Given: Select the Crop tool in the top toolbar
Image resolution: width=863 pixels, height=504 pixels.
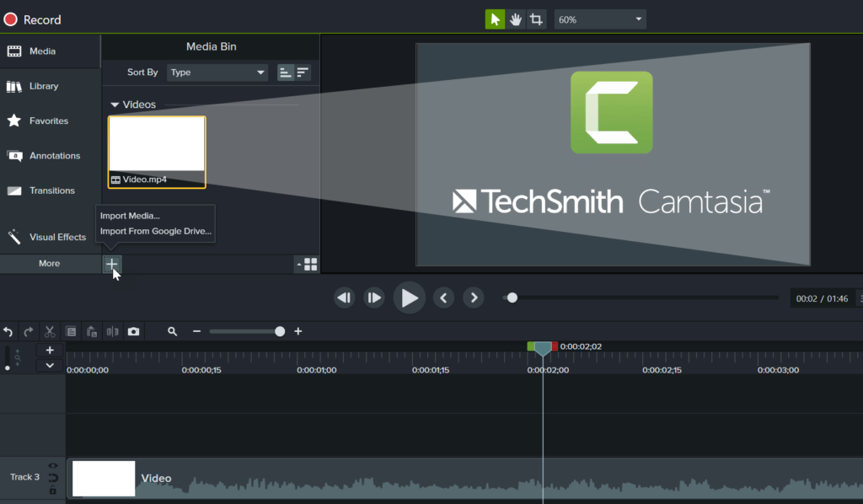Looking at the screenshot, I should coord(536,19).
